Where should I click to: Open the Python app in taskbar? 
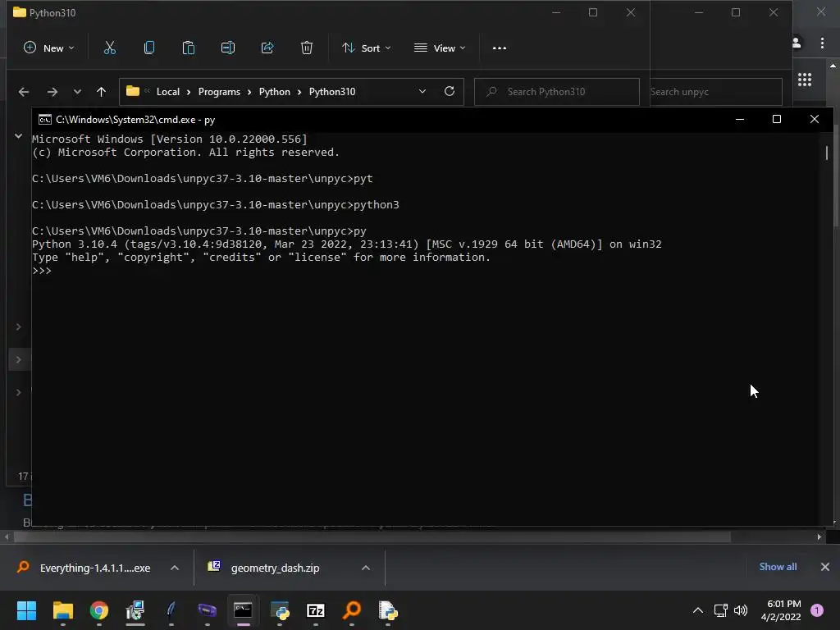[280, 610]
